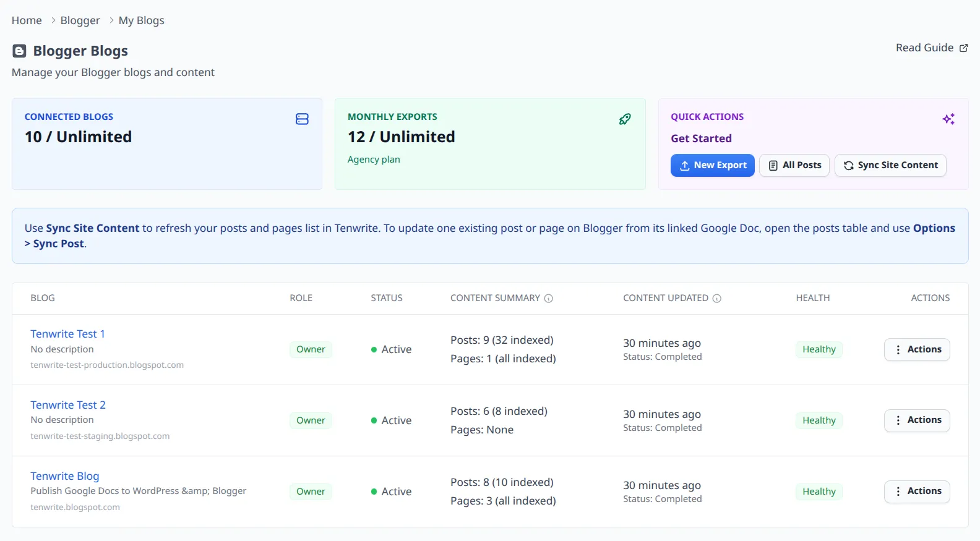Viewport: 980px width, 541px height.
Task: Click the Owner badge for Tenwrite Test 2
Action: tap(311, 420)
